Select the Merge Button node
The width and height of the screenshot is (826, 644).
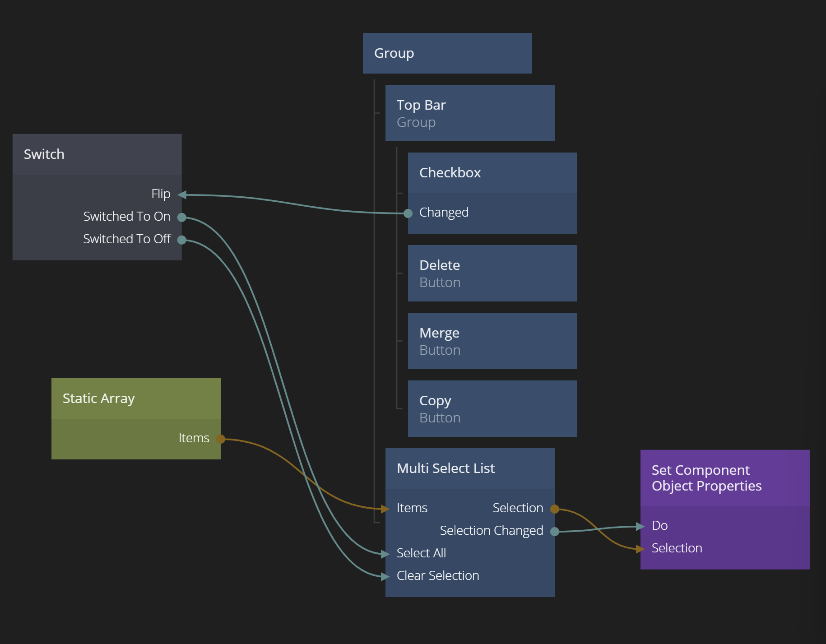tap(492, 341)
